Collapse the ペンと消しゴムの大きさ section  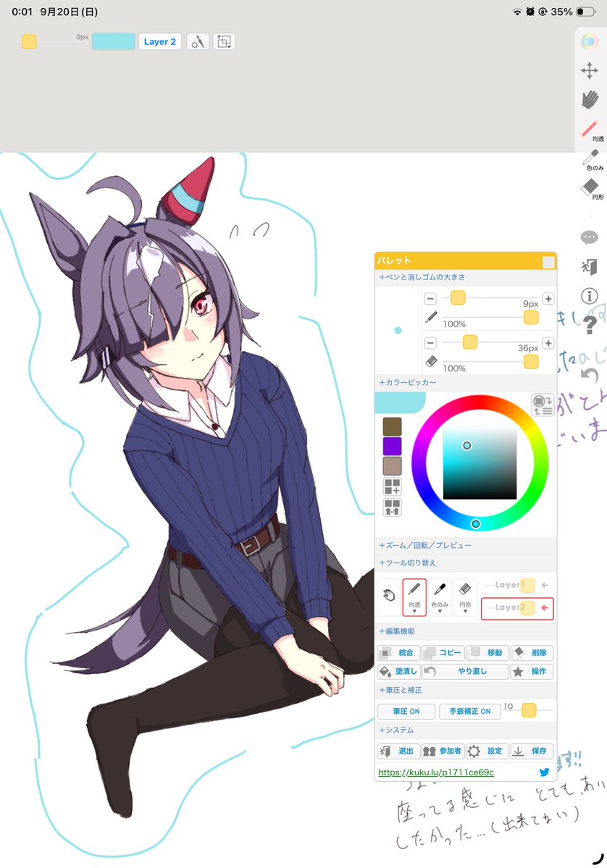point(466,277)
